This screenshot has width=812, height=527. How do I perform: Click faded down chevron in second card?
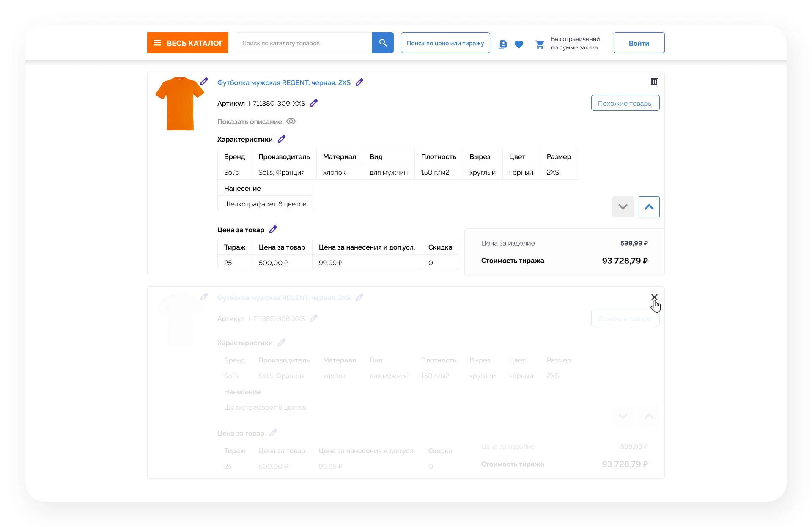(x=623, y=416)
